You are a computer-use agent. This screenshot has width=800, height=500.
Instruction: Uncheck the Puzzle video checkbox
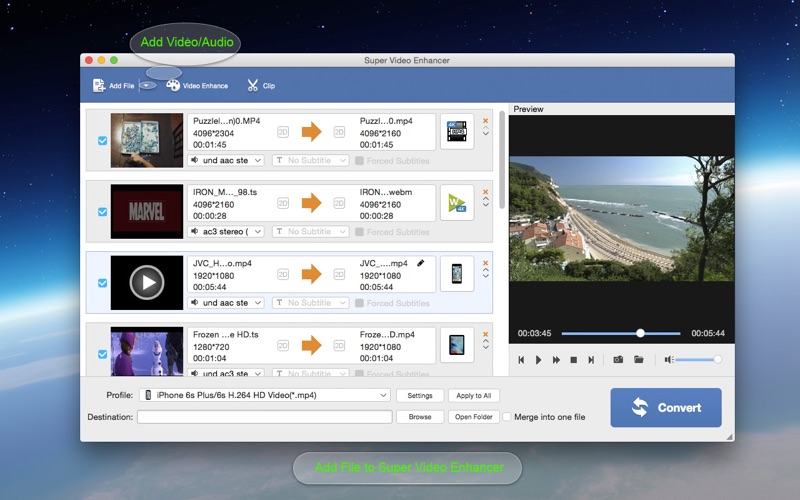point(102,141)
